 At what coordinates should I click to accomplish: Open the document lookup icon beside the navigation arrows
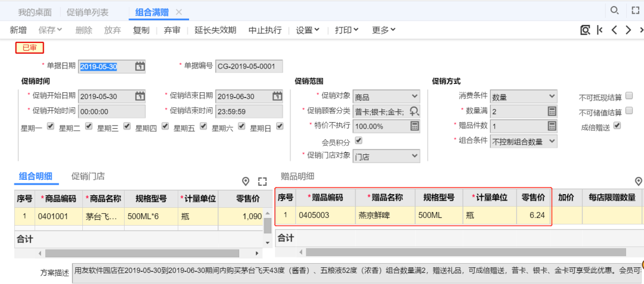click(585, 30)
